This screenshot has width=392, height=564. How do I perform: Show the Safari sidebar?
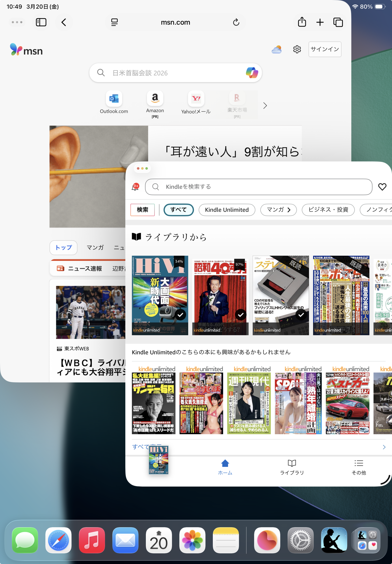point(41,22)
